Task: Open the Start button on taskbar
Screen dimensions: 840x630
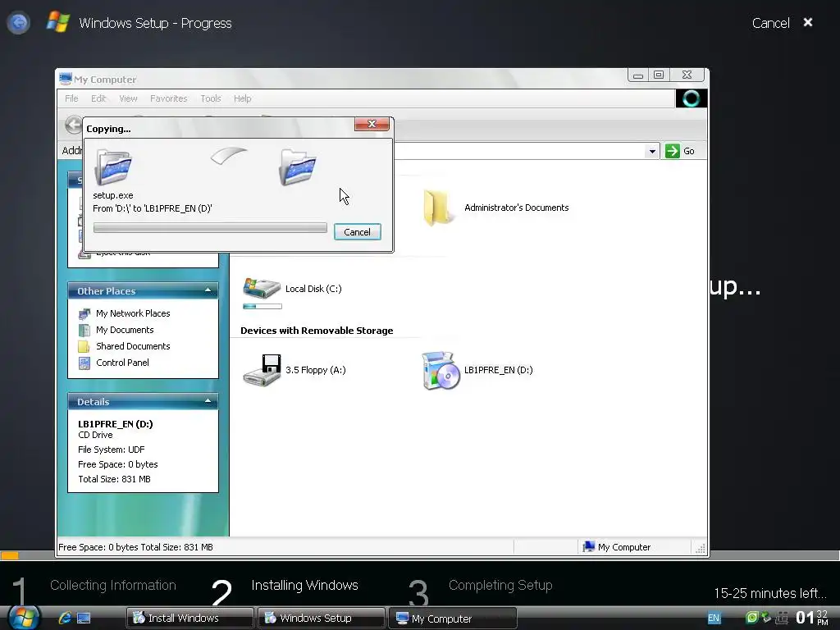Action: coord(22,617)
